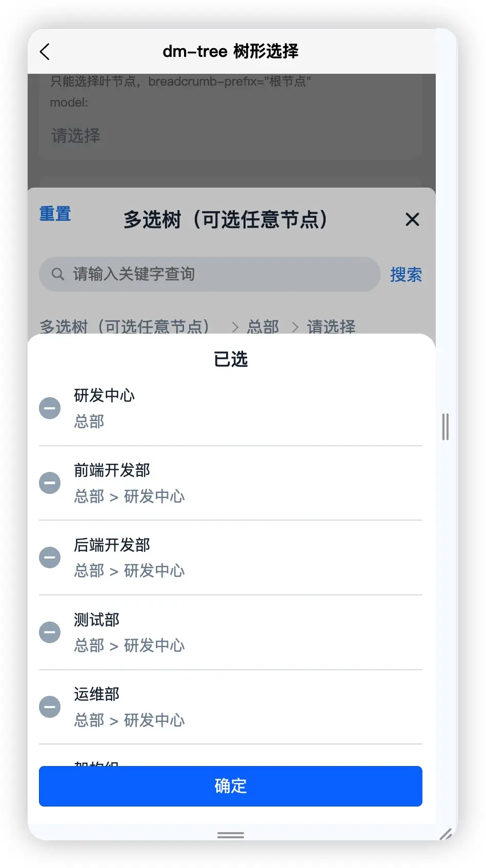Viewport: 486px width, 868px height.
Task: Remove 后端开发部 with its minus icon
Action: tap(50, 557)
